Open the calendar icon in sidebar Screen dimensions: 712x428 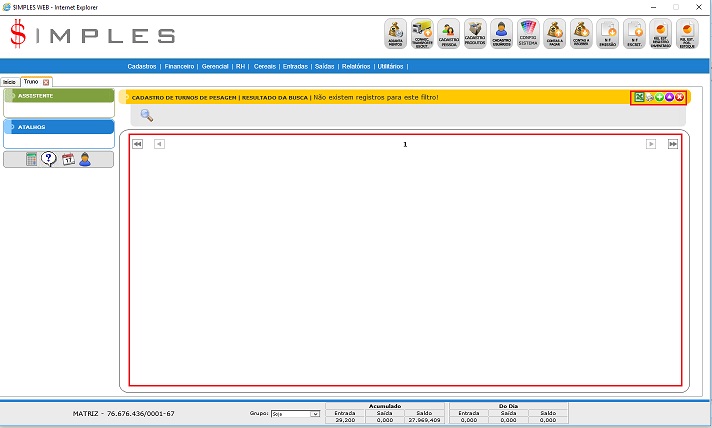pyautogui.click(x=68, y=159)
